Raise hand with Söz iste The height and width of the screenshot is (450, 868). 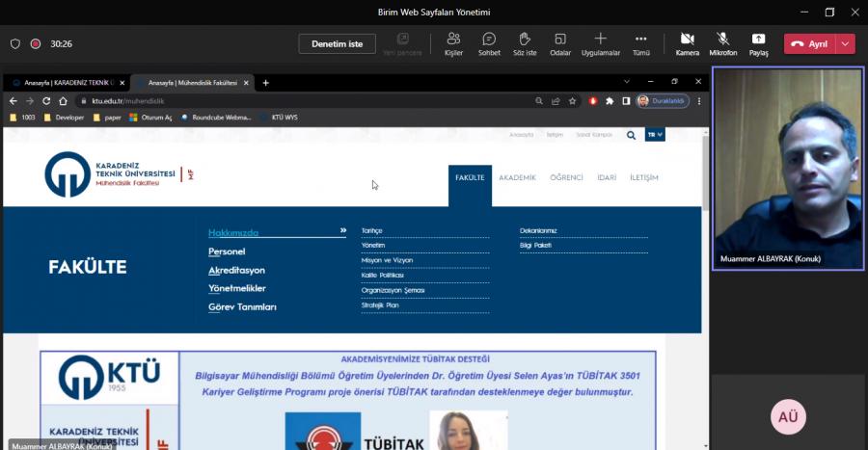pos(525,44)
